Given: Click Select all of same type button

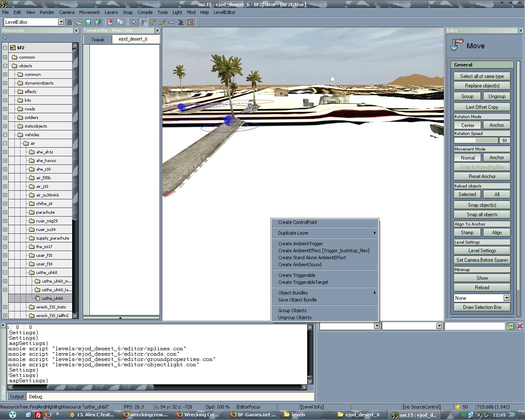Looking at the screenshot, I should pyautogui.click(x=482, y=76).
